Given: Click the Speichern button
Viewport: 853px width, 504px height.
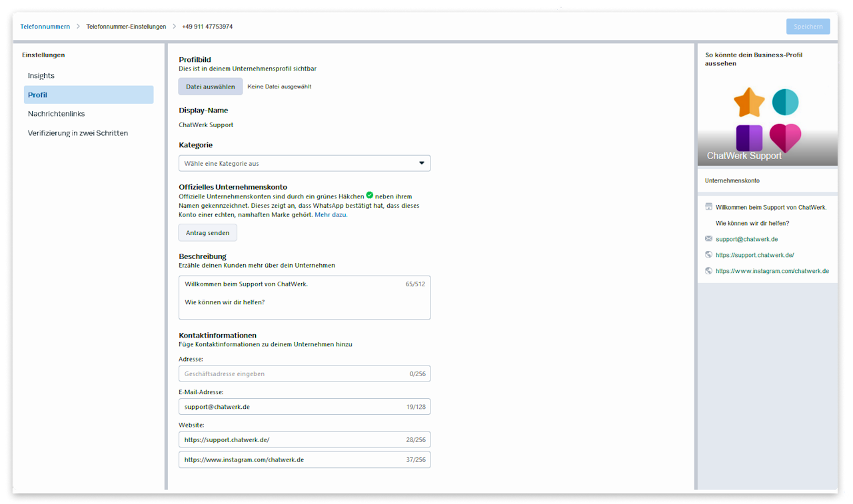Looking at the screenshot, I should click(x=808, y=27).
